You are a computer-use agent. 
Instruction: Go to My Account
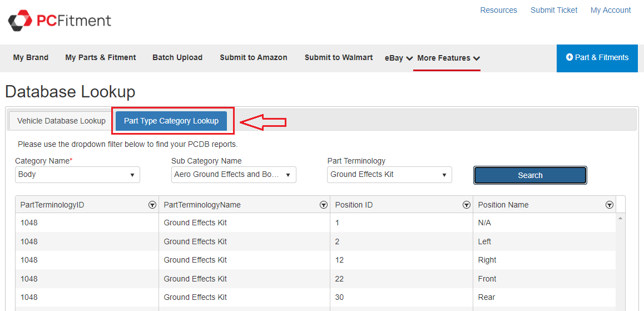coord(611,10)
